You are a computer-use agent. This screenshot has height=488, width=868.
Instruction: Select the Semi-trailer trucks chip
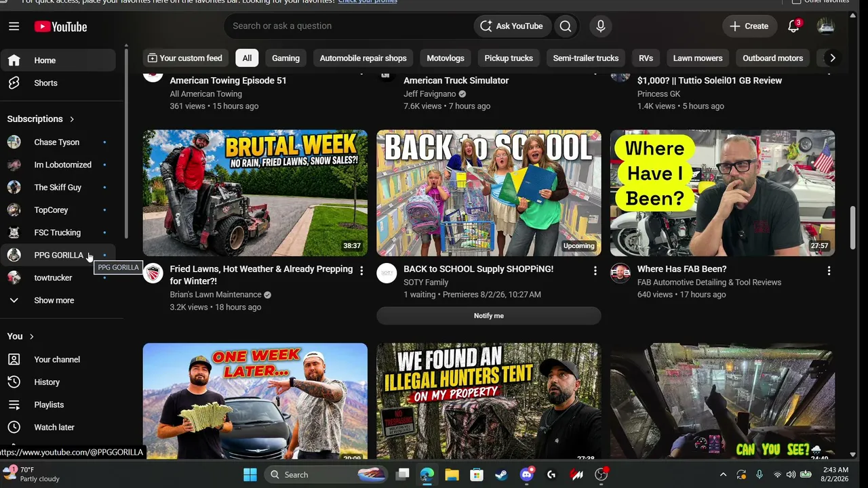coord(586,58)
